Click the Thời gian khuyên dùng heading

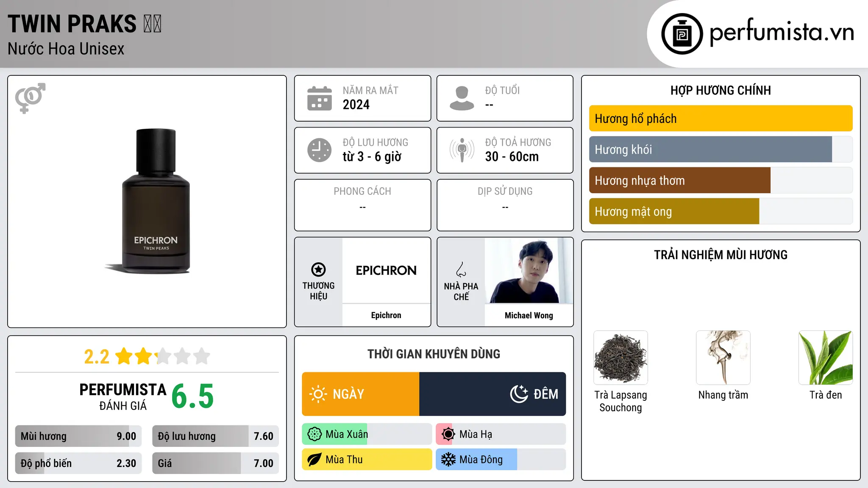pos(434,354)
